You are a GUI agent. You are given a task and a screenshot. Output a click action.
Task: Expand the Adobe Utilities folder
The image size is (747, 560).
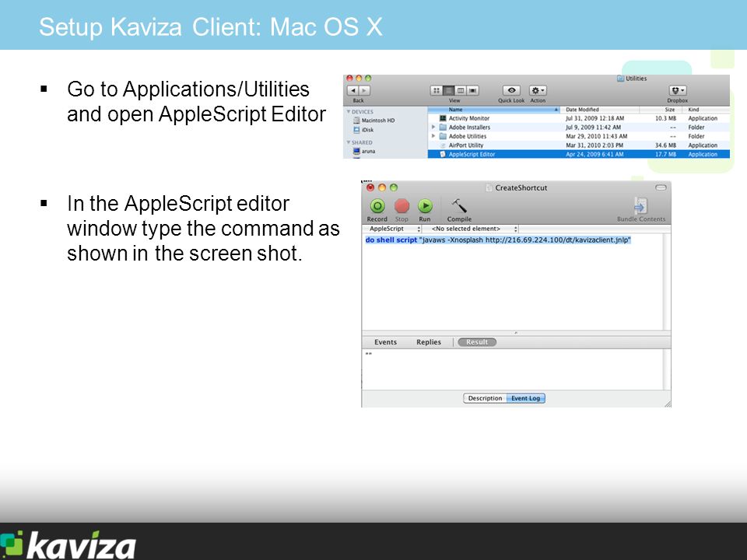(x=433, y=136)
